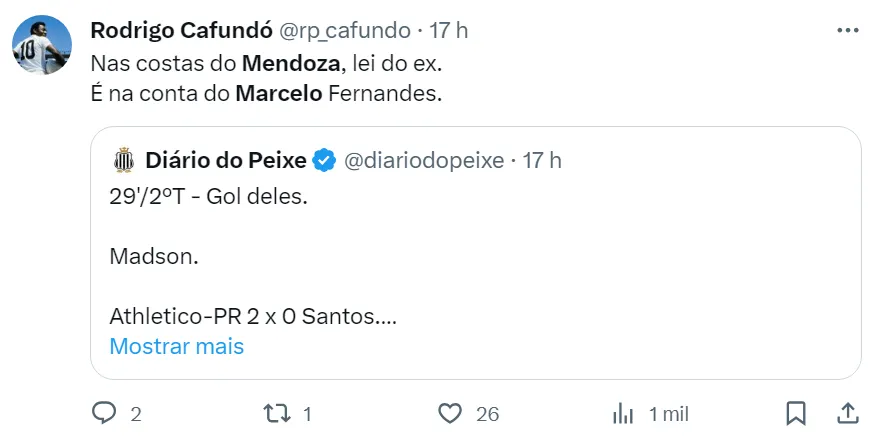Bookmark this tweet
The width and height of the screenshot is (883, 445).
pos(796,413)
